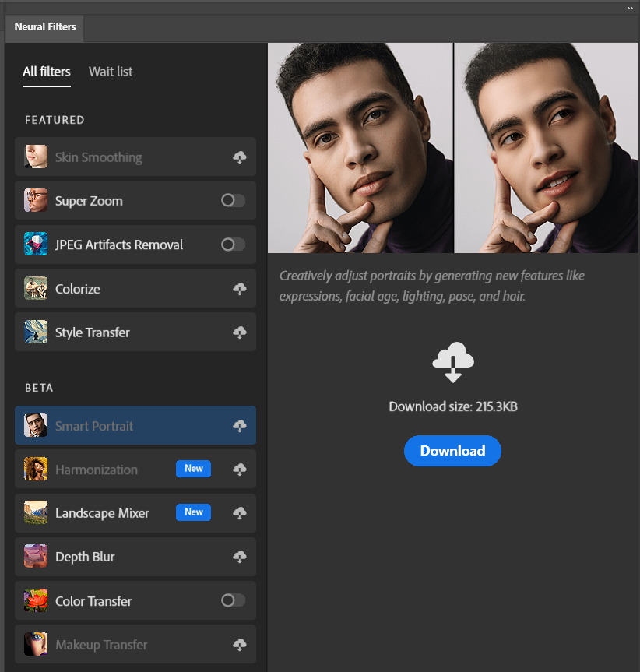The image size is (640, 672).
Task: Click the Landscape Mixer label
Action: 102,513
